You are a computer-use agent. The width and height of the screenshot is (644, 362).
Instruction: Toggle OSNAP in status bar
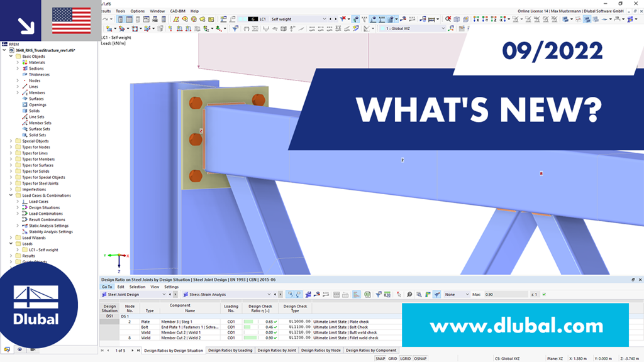tap(420, 358)
